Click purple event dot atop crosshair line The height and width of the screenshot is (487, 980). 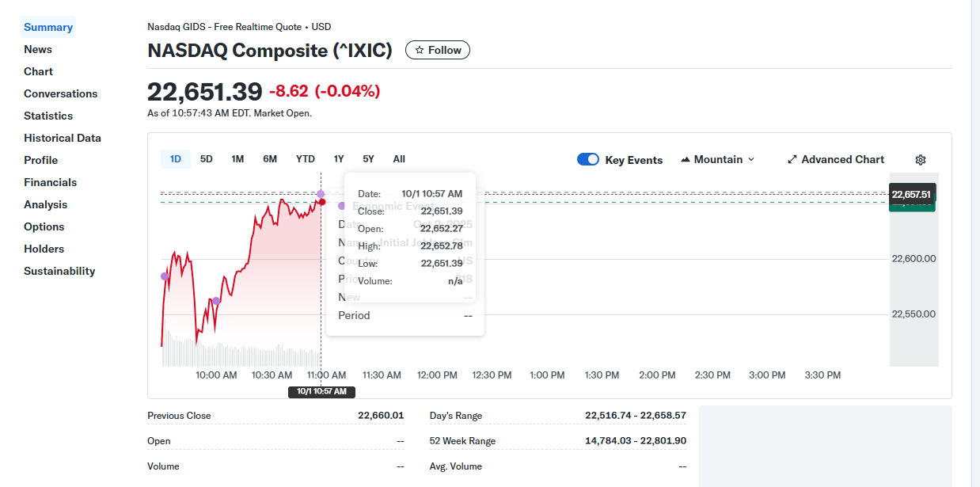pos(321,194)
